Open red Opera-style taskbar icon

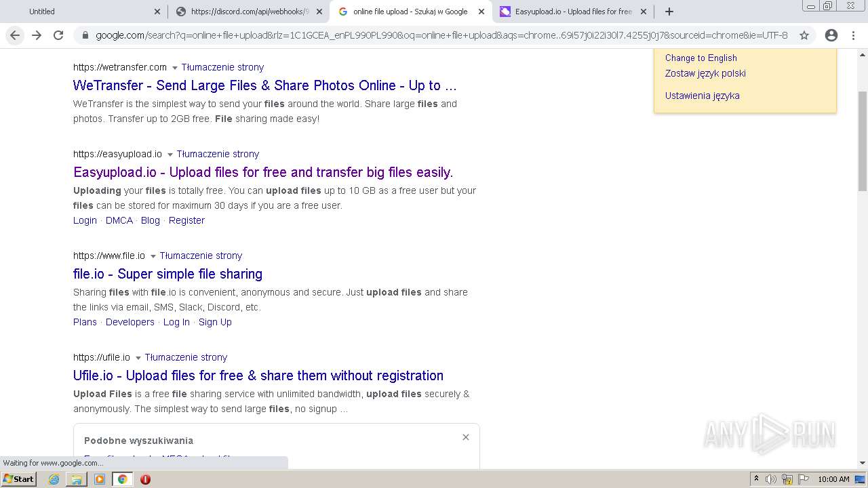145,479
